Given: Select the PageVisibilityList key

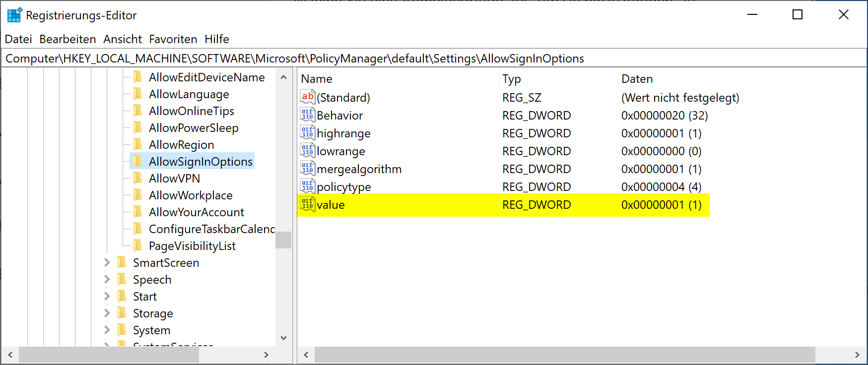Looking at the screenshot, I should pyautogui.click(x=193, y=246).
